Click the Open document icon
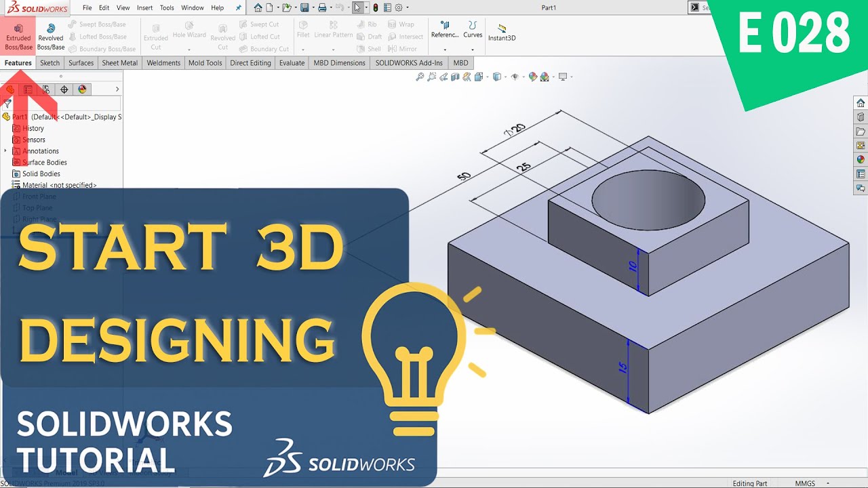Screen dimensions: 868x488 point(287,8)
